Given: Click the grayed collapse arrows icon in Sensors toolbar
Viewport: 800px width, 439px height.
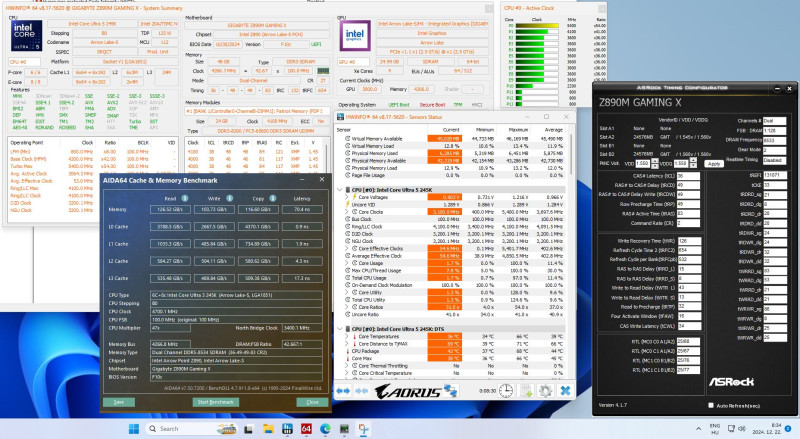Looking at the screenshot, I should 362,391.
